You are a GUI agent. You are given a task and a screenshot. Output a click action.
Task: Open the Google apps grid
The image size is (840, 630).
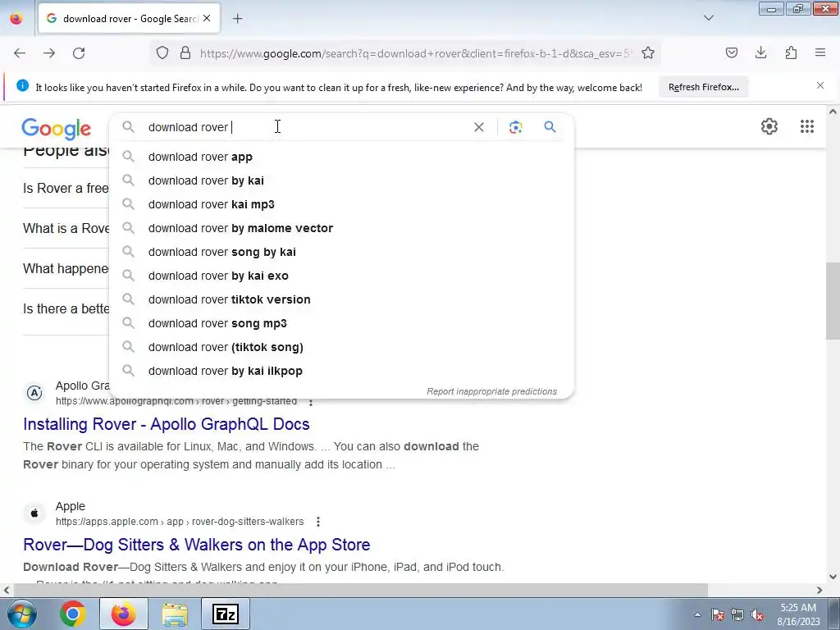point(807,126)
